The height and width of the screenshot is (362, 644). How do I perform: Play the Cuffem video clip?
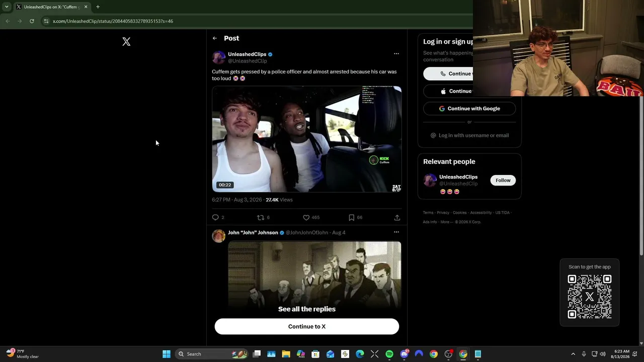tap(306, 139)
